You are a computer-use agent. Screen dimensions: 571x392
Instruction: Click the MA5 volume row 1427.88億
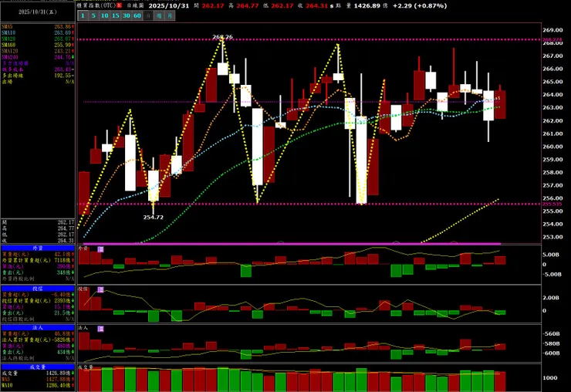(x=38, y=379)
